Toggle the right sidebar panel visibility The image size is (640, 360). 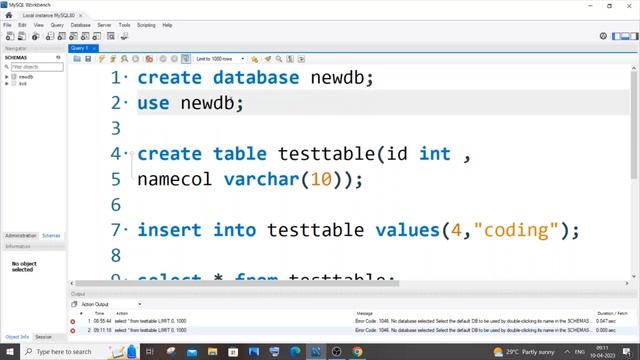click(634, 36)
